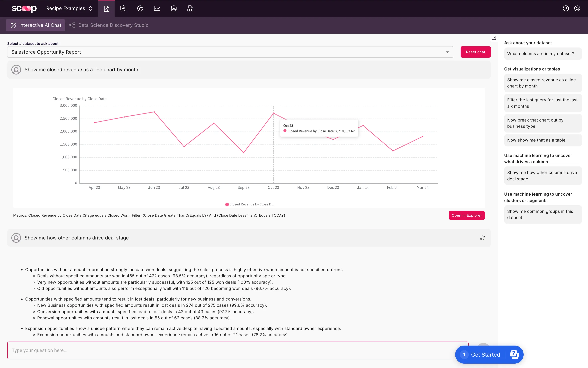This screenshot has width=588, height=368.
Task: Click the question input field
Action: tap(231, 350)
